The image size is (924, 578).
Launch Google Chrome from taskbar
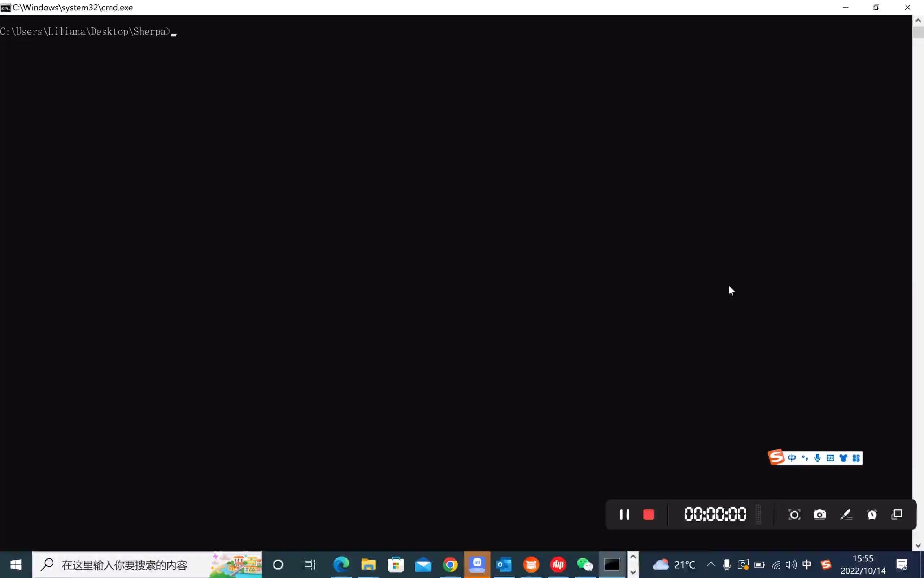[x=450, y=565]
